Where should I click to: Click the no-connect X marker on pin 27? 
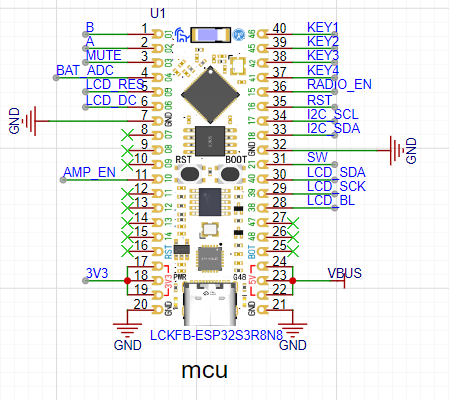coord(293,223)
